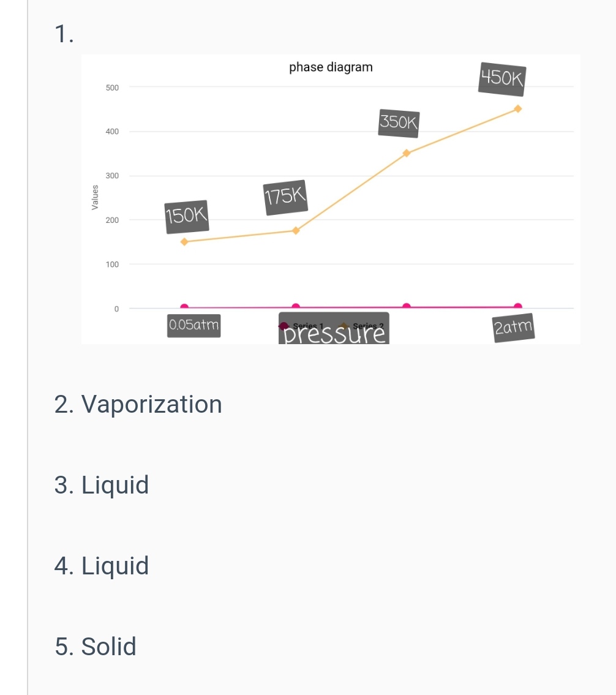Viewport: 616px width, 695px height.
Task: Select the 350K annotation label
Action: (x=399, y=122)
